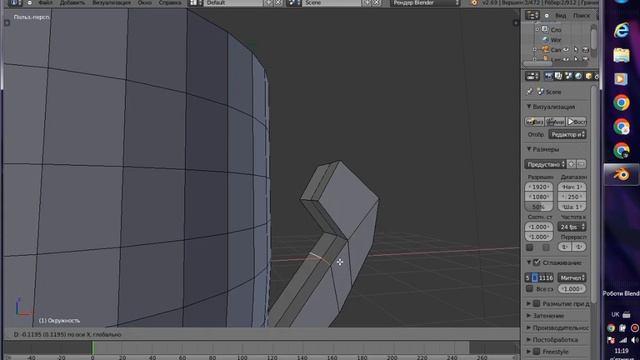Enable the Motion blur panel checkbox
The width and height of the screenshot is (640, 360).
click(x=537, y=304)
